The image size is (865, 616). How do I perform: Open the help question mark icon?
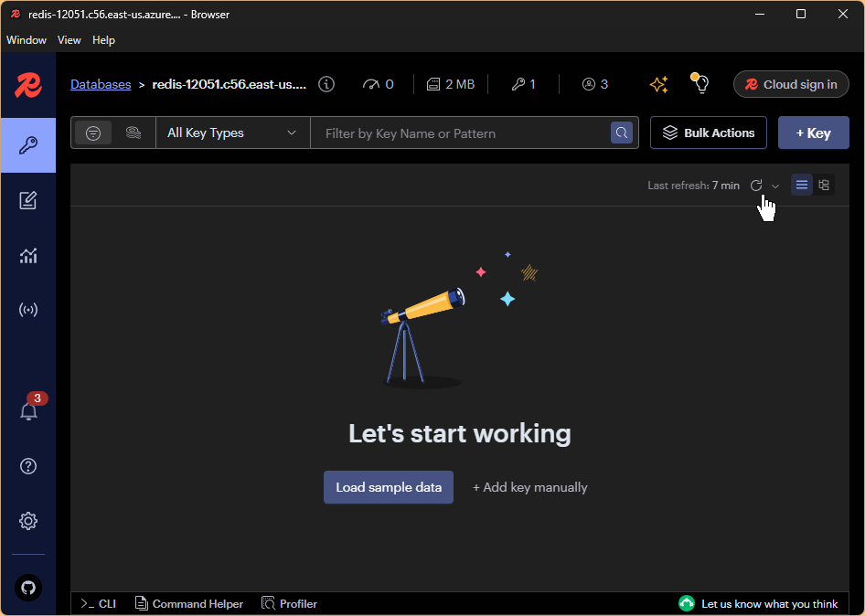click(28, 466)
